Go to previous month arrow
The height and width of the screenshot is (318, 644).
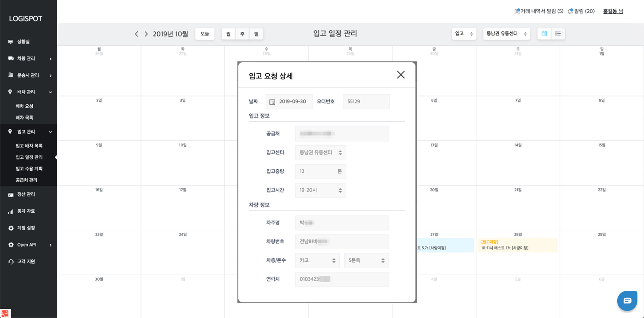136,34
